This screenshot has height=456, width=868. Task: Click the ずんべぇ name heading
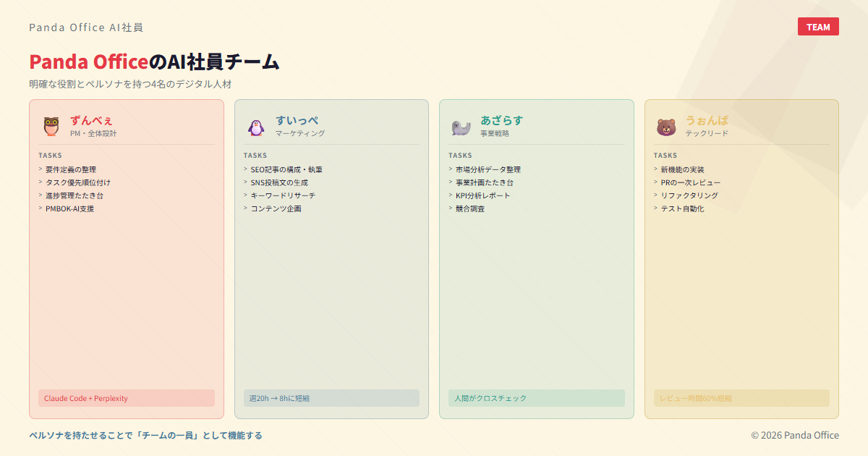click(91, 120)
